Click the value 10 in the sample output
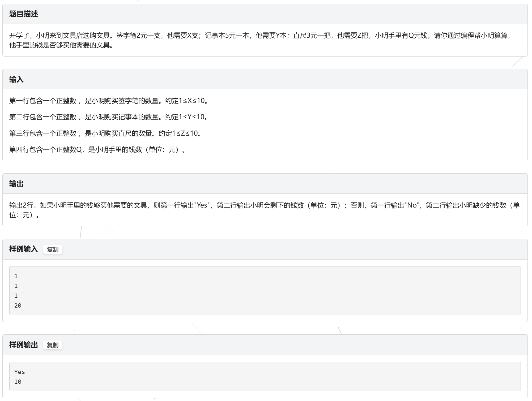The image size is (532, 401). coord(18,382)
